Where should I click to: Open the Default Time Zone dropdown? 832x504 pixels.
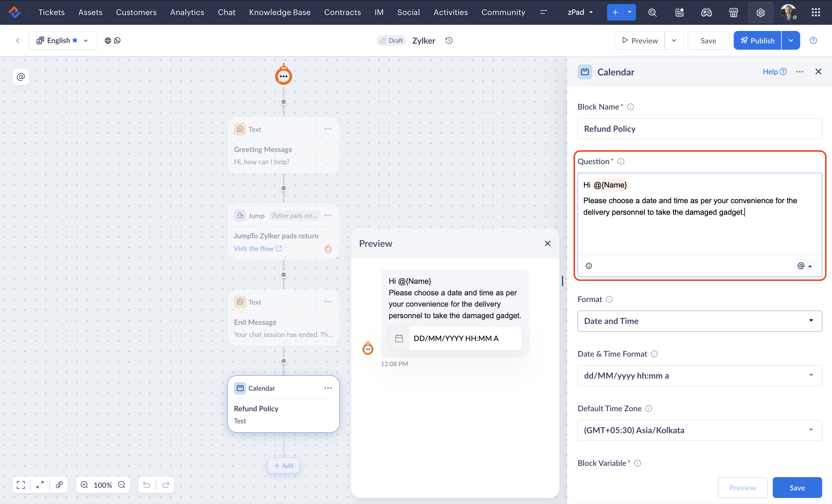[699, 430]
